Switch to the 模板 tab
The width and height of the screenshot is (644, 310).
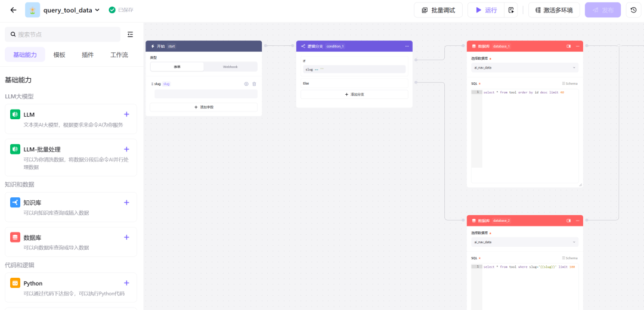[x=60, y=55]
